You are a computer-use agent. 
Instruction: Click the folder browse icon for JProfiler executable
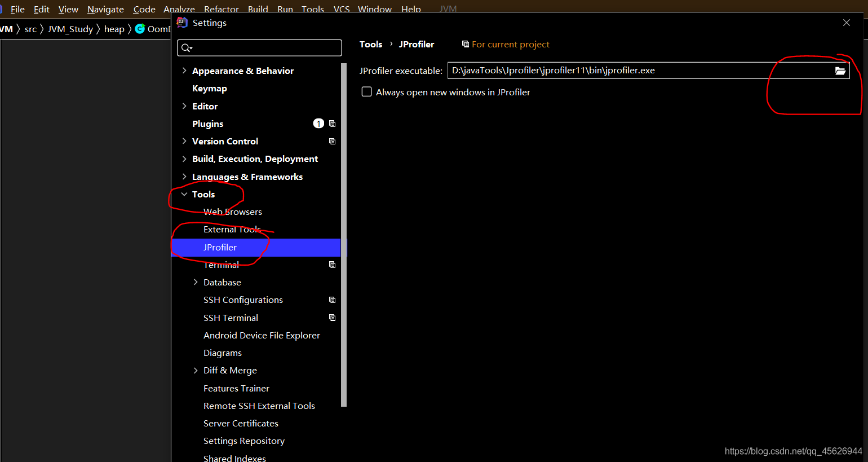point(840,71)
